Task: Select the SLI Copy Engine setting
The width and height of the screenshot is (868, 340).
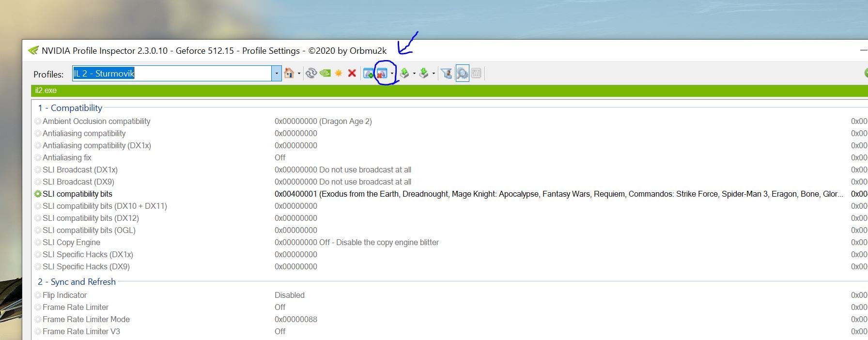Action: [71, 242]
